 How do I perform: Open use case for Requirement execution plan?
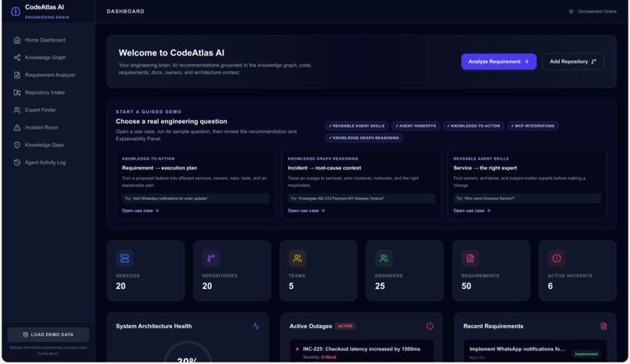(140, 211)
